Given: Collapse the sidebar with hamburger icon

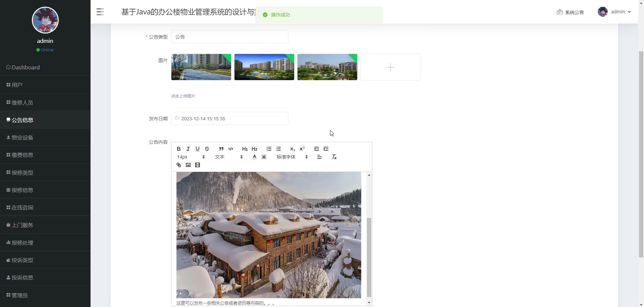Looking at the screenshot, I should point(100,12).
